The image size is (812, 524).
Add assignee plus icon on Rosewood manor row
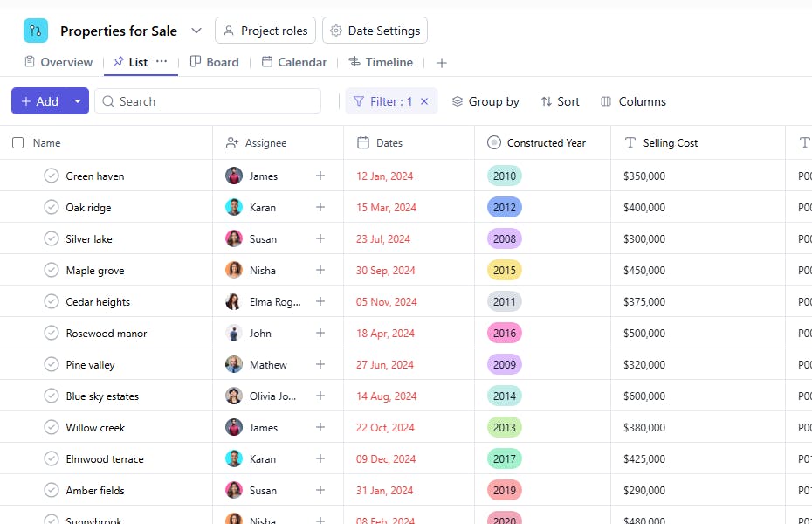tap(320, 333)
